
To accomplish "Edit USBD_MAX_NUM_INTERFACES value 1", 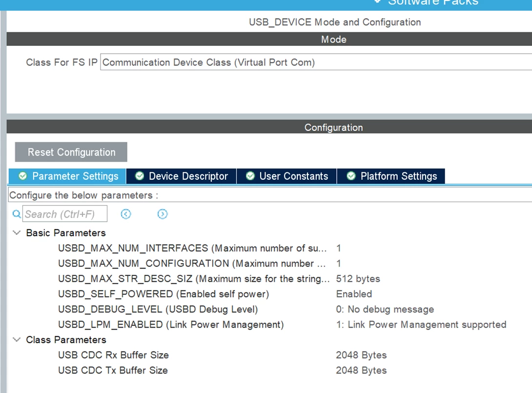I will pos(339,248).
